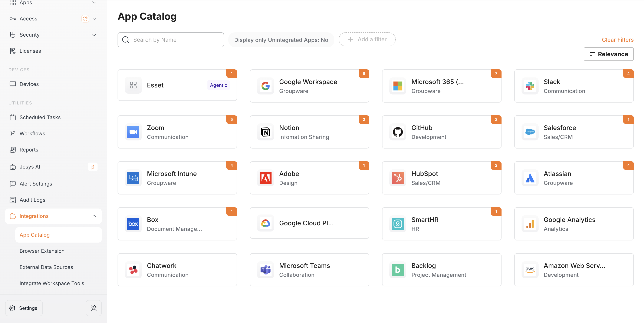This screenshot has width=644, height=323.
Task: Click the Google Analytics bar icon
Action: [x=530, y=224]
